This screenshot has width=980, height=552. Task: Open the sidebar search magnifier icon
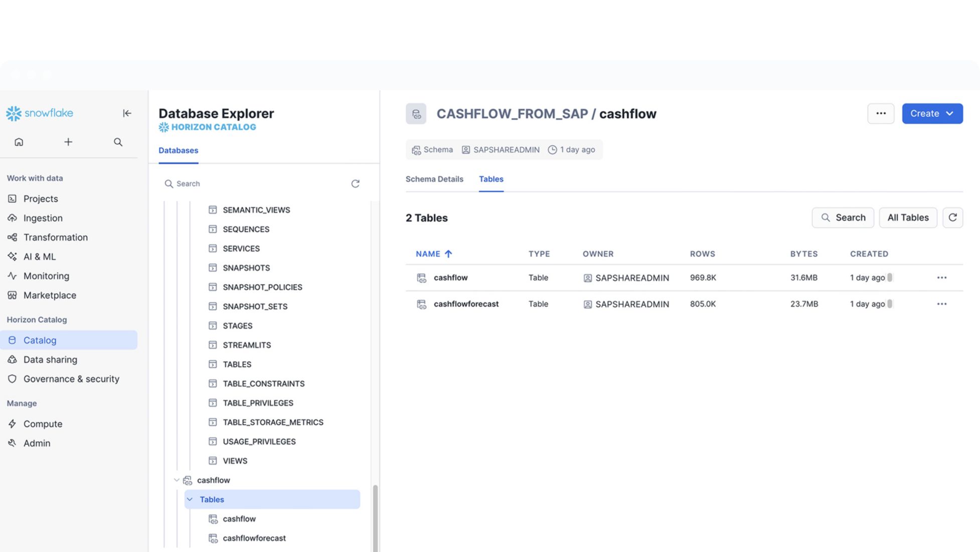click(x=118, y=142)
